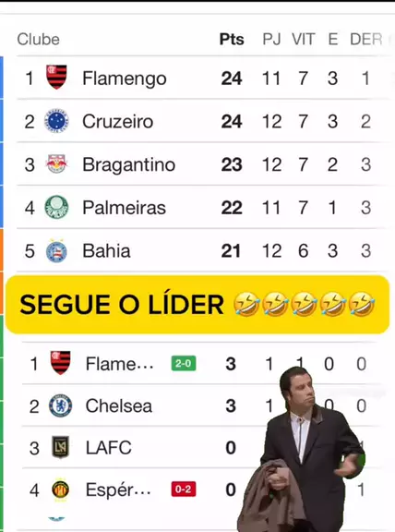The image size is (395, 532).
Task: Click the Chelsea team name
Action: pyautogui.click(x=119, y=406)
